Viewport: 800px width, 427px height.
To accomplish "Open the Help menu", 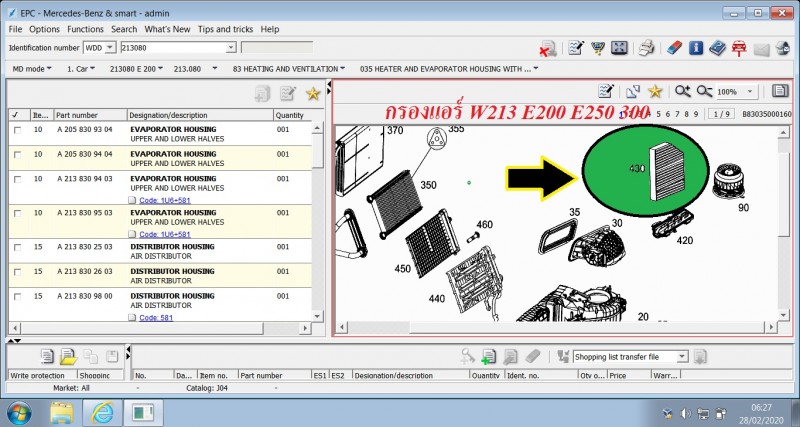I will [x=270, y=29].
